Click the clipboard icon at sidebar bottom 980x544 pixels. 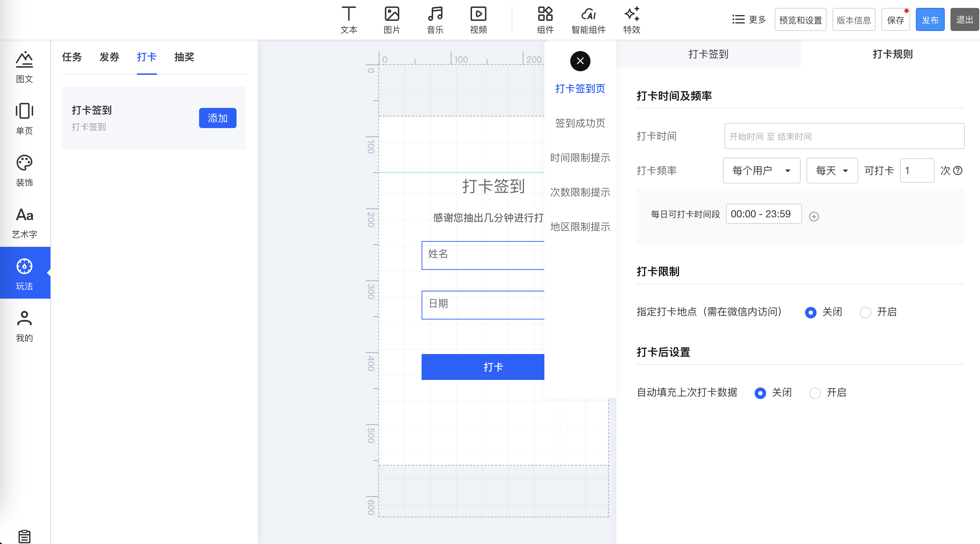pyautogui.click(x=24, y=536)
